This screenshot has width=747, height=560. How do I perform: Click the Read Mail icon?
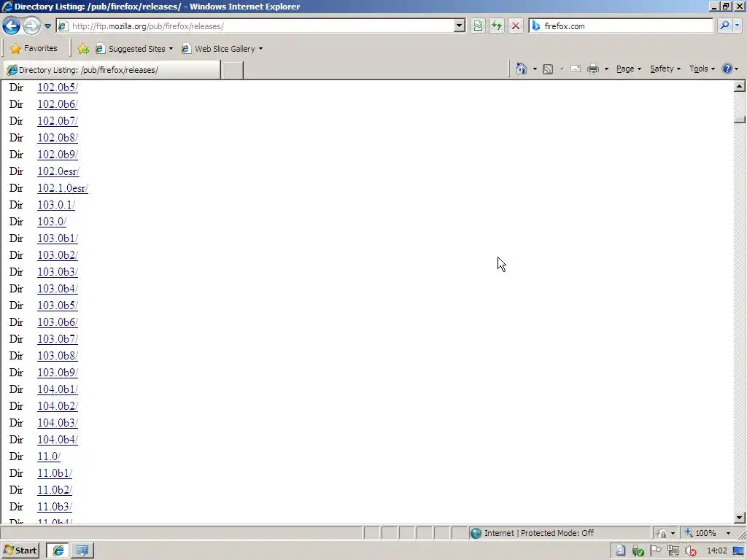576,69
